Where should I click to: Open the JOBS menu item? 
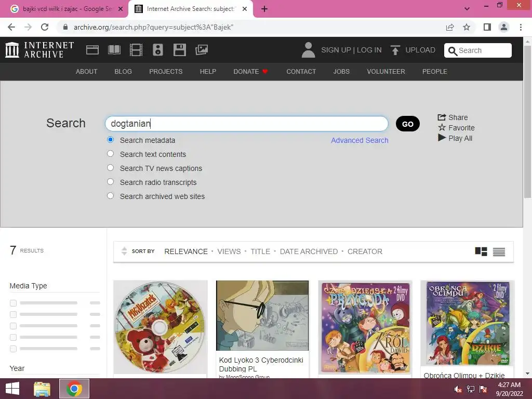pyautogui.click(x=341, y=72)
